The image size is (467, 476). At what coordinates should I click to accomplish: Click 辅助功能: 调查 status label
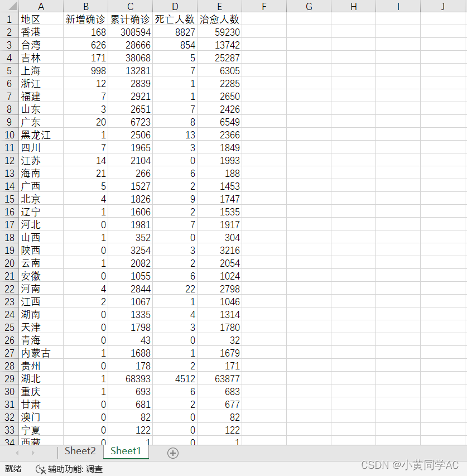pos(75,469)
